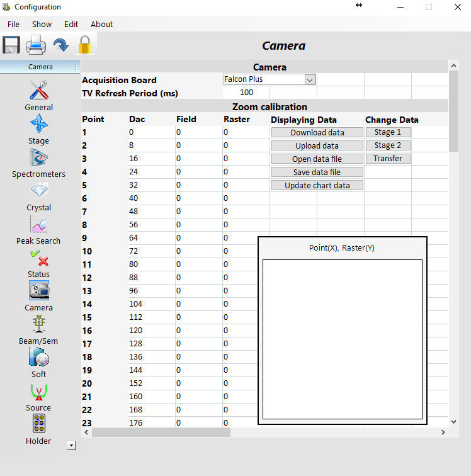Open the Edit menu
Image resolution: width=471 pixels, height=476 pixels.
click(71, 25)
